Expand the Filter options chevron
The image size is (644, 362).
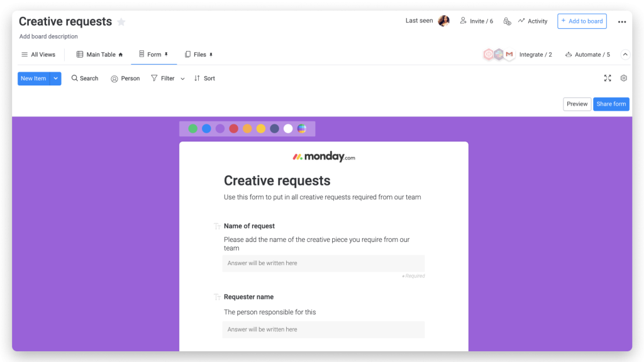pos(182,79)
